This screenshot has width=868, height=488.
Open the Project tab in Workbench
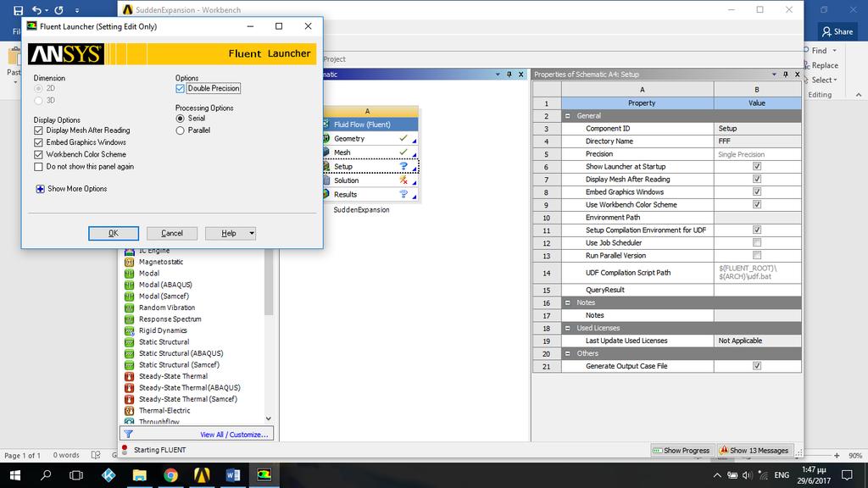point(334,59)
